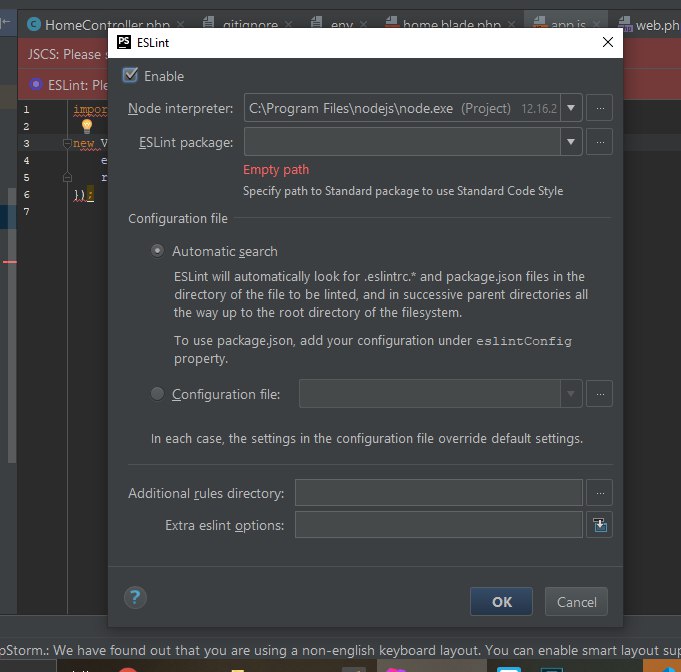Uncheck the Enable checkbox
The image size is (681, 672).
click(x=130, y=76)
